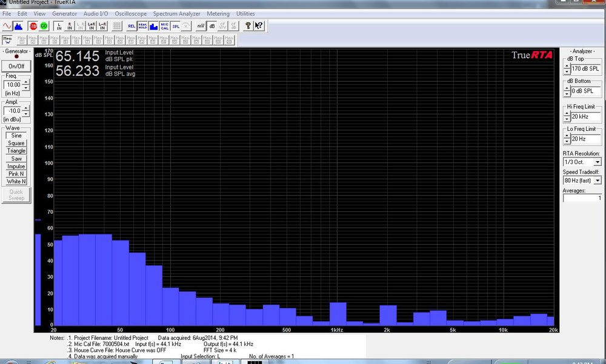Screen dimensions: 606x364
Task: Select the Impulse waveform
Action: point(16,166)
